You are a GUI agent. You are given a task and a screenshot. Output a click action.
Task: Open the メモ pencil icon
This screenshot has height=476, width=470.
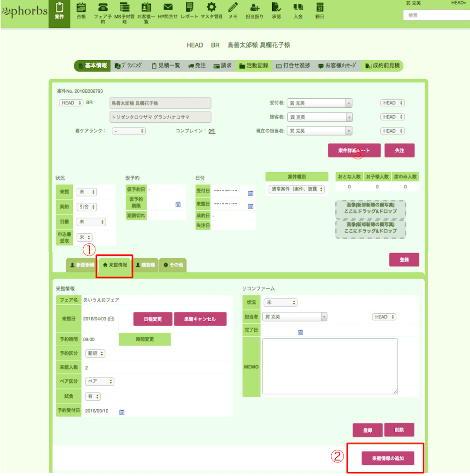pos(233,11)
